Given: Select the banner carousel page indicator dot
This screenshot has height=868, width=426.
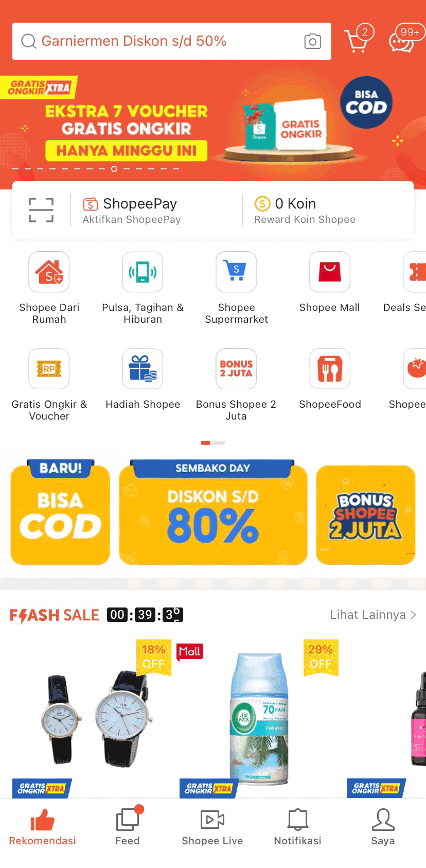Looking at the screenshot, I should click(x=114, y=169).
